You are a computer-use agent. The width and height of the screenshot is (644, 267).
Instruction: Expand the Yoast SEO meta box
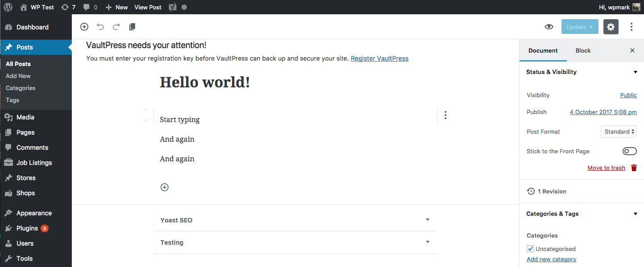click(x=295, y=220)
